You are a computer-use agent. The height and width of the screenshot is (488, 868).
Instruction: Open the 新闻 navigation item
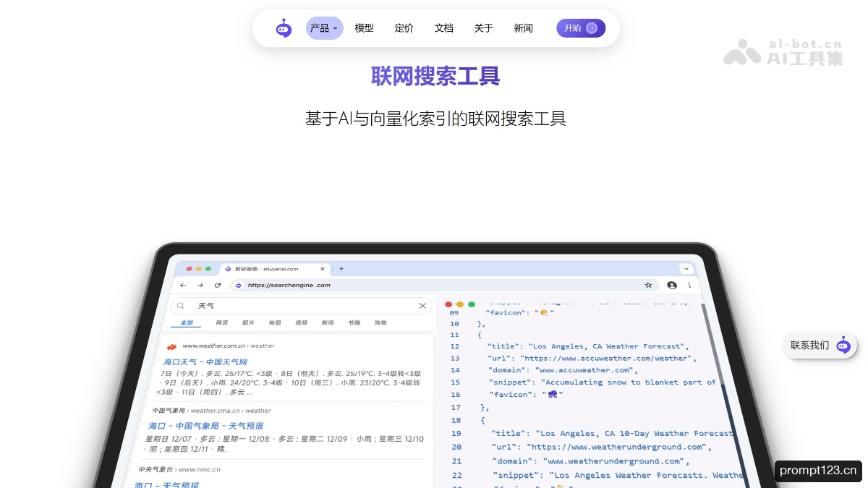(x=524, y=28)
